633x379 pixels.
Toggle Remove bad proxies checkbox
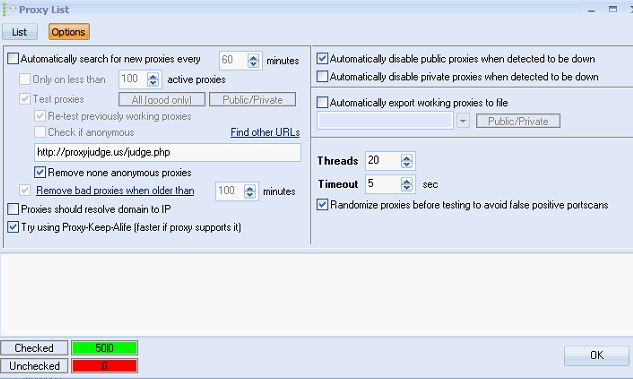(25, 190)
